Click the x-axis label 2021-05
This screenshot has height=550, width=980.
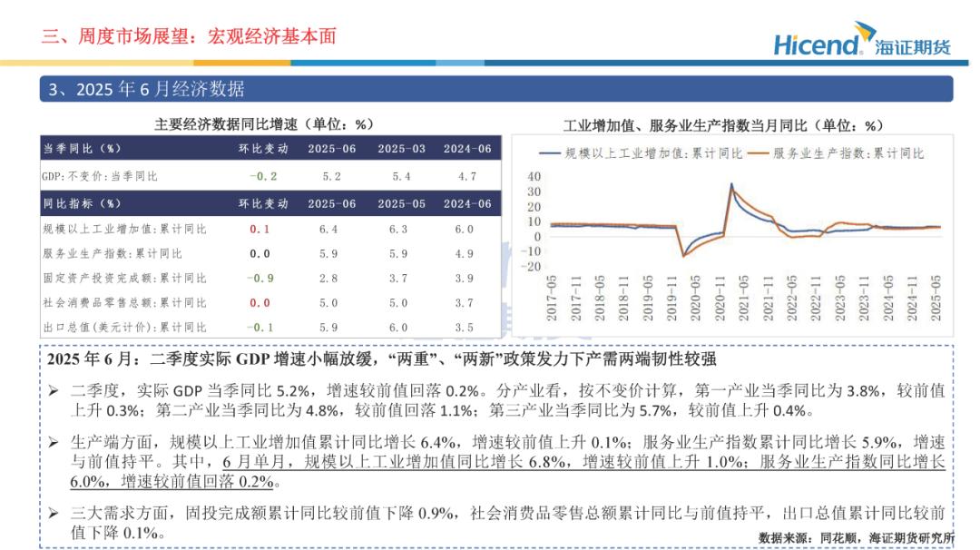[744, 298]
